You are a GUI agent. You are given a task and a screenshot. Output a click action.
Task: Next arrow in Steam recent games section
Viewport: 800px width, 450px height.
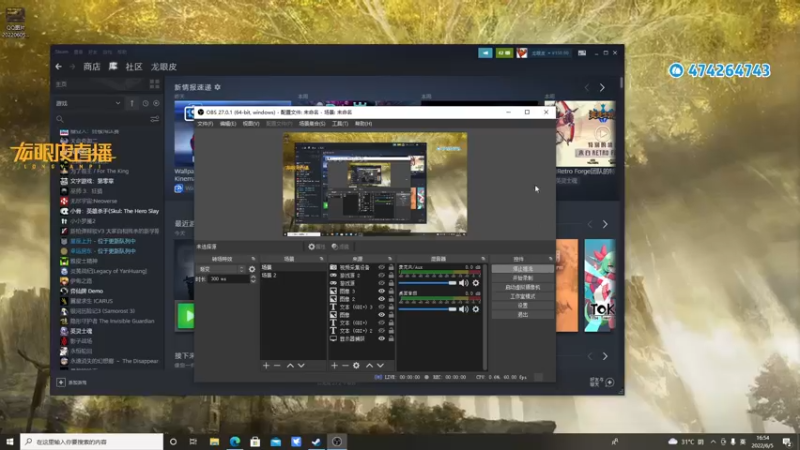[x=605, y=224]
